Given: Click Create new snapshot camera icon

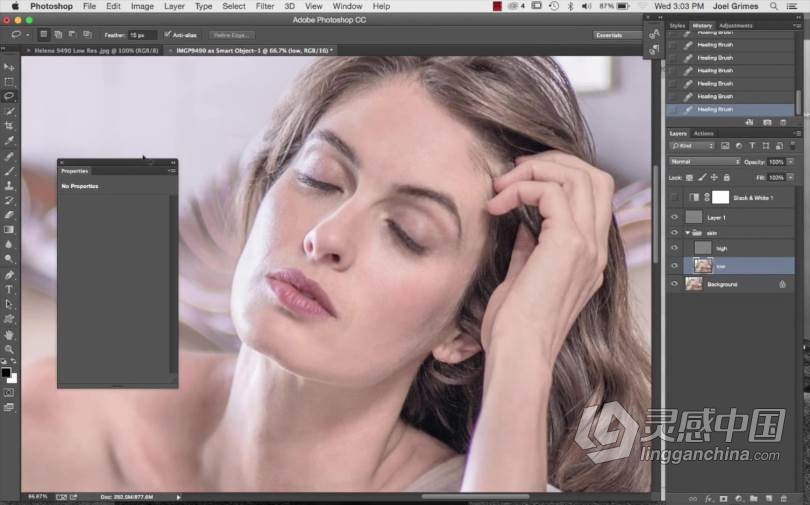Looking at the screenshot, I should 767,122.
